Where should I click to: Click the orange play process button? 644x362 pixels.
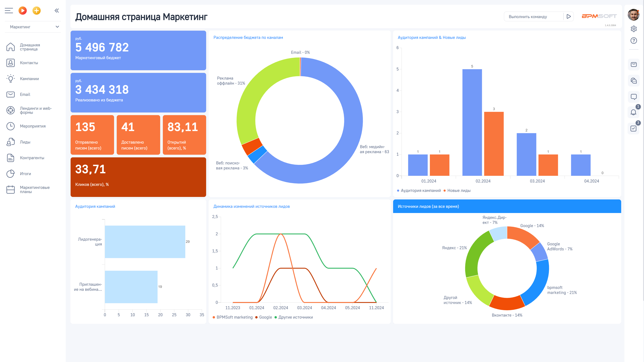[x=22, y=11]
